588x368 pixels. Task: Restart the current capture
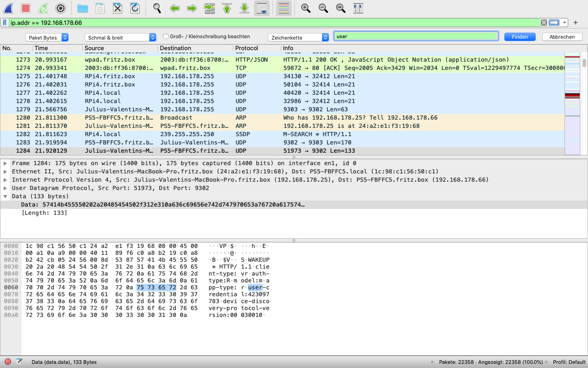pyautogui.click(x=43, y=8)
